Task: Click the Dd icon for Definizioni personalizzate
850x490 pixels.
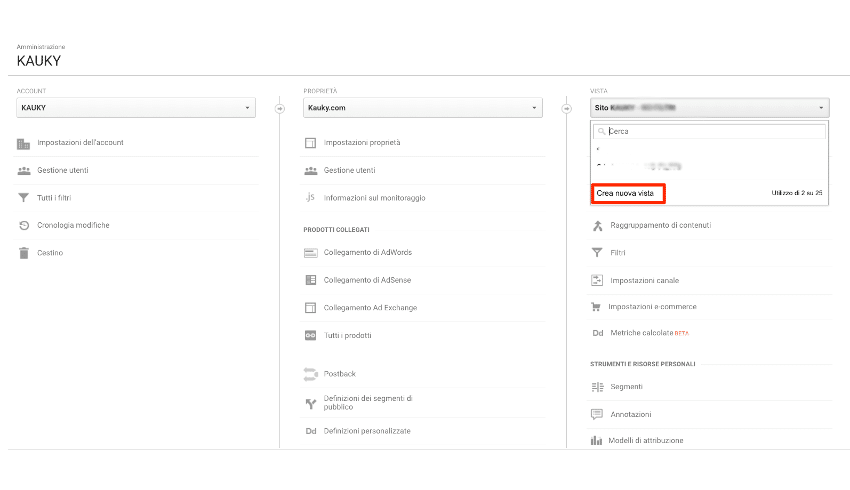Action: (311, 431)
